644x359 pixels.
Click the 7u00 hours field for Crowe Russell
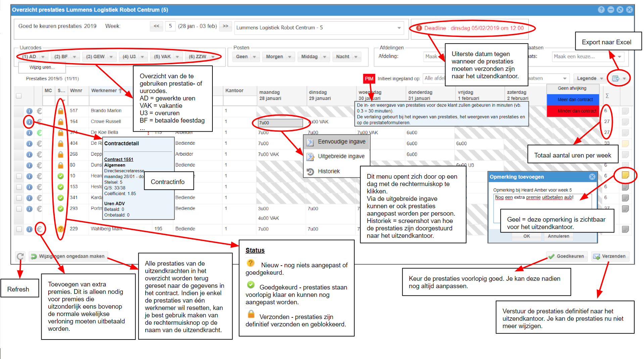click(280, 123)
